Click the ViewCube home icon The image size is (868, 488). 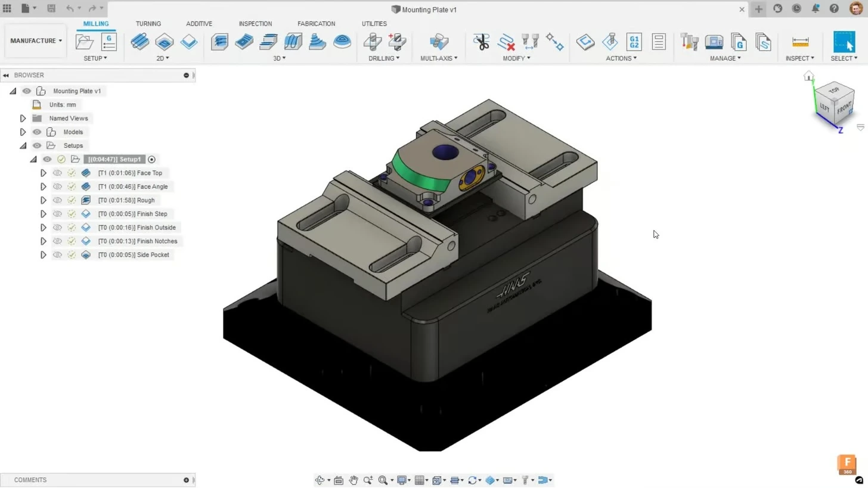(808, 76)
